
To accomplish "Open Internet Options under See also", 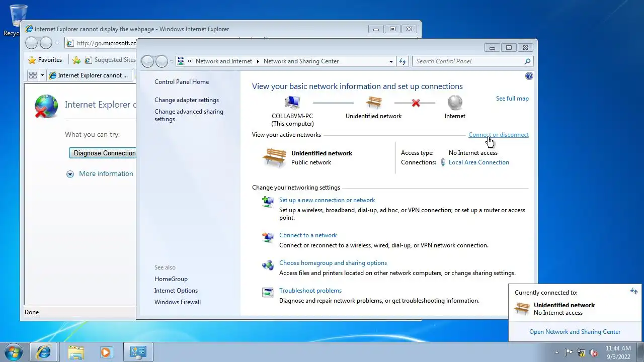I will (176, 291).
